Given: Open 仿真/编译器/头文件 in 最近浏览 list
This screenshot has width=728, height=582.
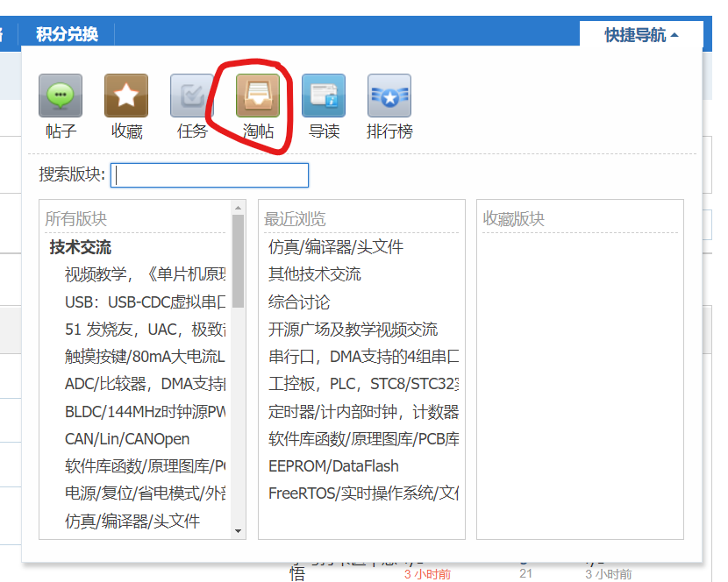Looking at the screenshot, I should 336,247.
